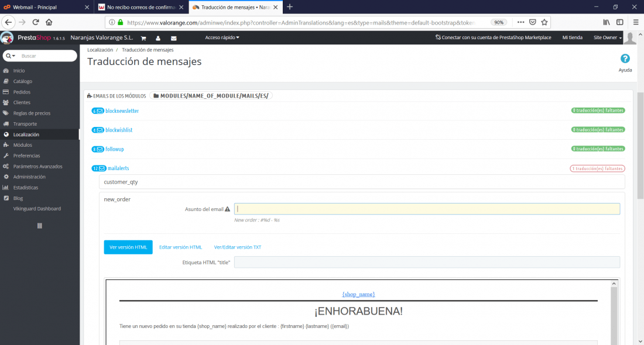The width and height of the screenshot is (644, 345).
Task: Open the page actions three-dots menu
Action: point(520,23)
